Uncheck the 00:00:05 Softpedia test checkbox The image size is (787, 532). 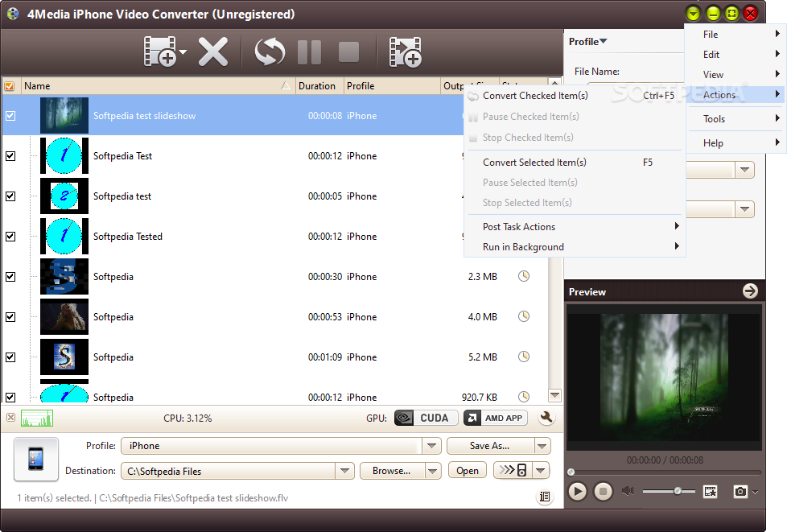[x=10, y=196]
